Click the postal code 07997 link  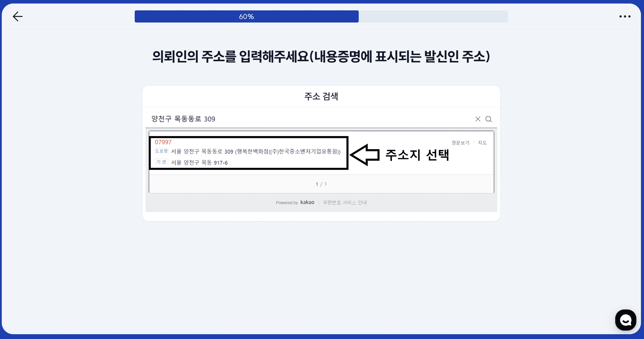click(163, 142)
